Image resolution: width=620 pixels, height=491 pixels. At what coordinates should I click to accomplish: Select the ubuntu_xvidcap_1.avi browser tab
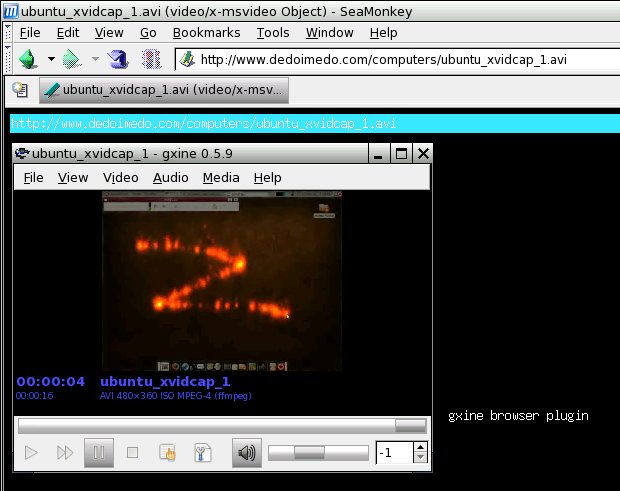coord(164,90)
